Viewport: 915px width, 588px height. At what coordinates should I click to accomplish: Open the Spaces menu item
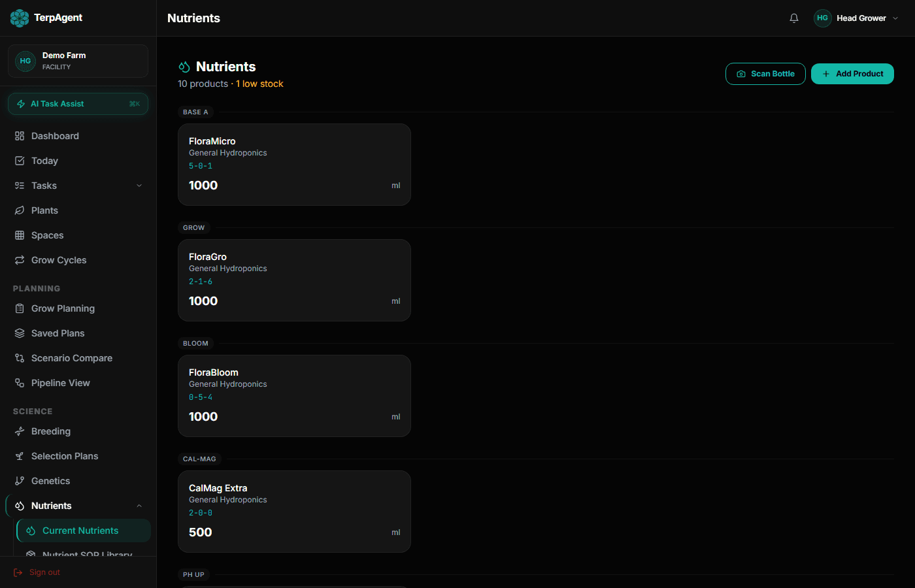click(x=47, y=235)
